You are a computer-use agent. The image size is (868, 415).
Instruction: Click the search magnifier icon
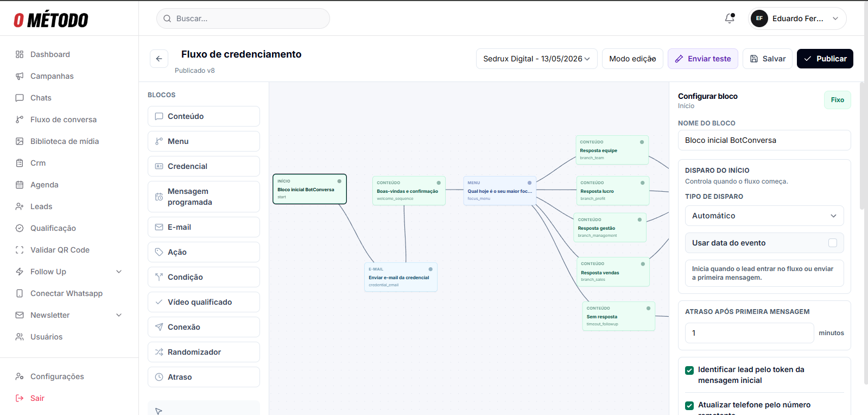167,18
